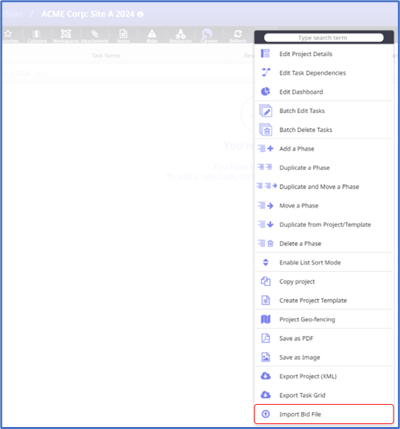Image resolution: width=400 pixels, height=429 pixels.
Task: Open the Resources toolbar icon
Action: 180,34
